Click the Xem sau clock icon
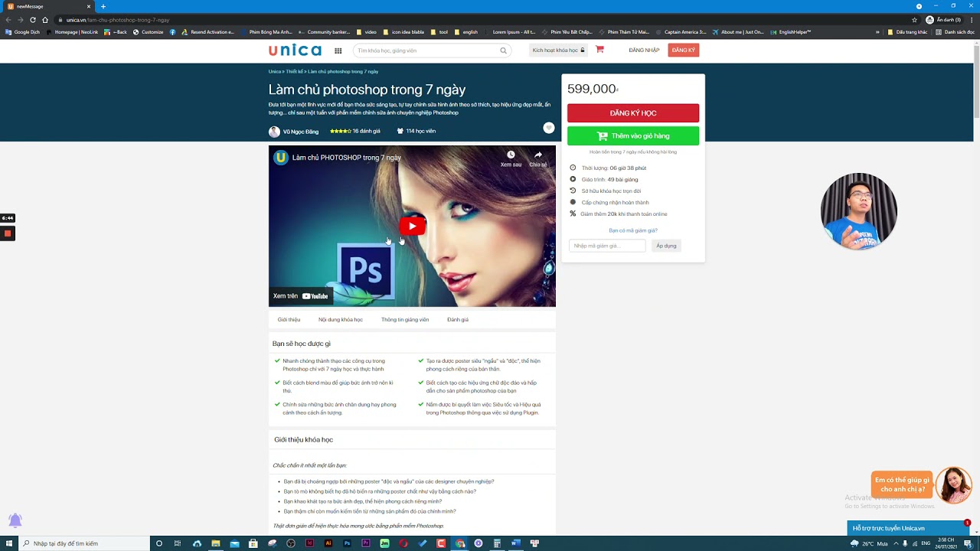 pyautogui.click(x=511, y=155)
